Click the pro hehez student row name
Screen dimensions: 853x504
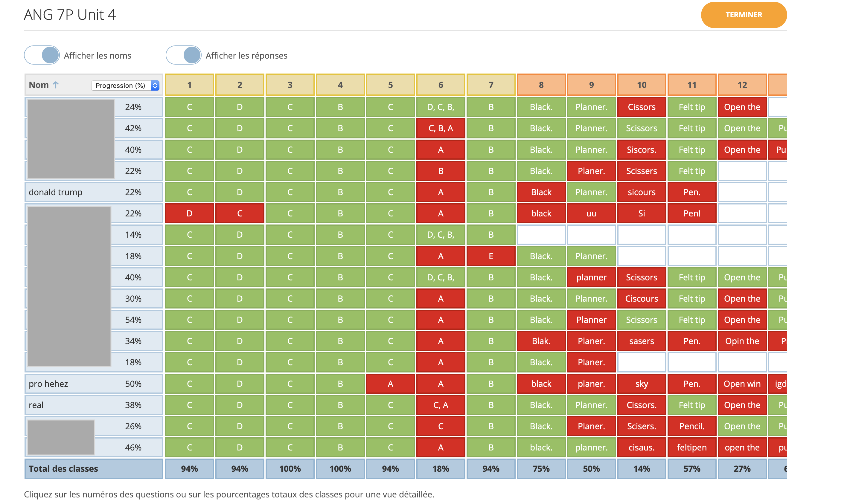[x=48, y=384]
